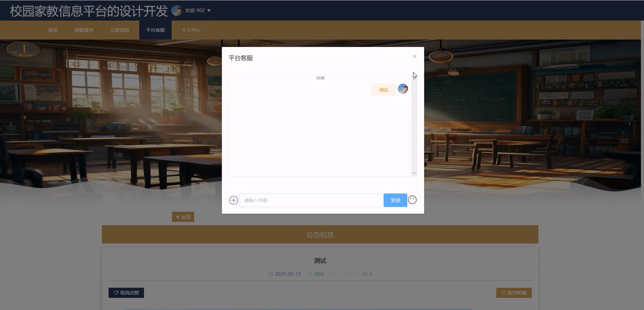Click the user avatar in page header

click(176, 11)
